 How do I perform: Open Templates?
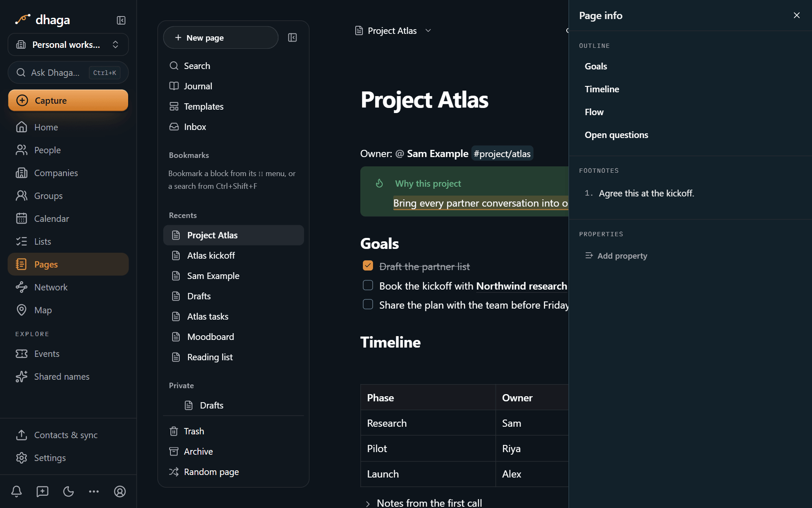[x=233, y=106]
